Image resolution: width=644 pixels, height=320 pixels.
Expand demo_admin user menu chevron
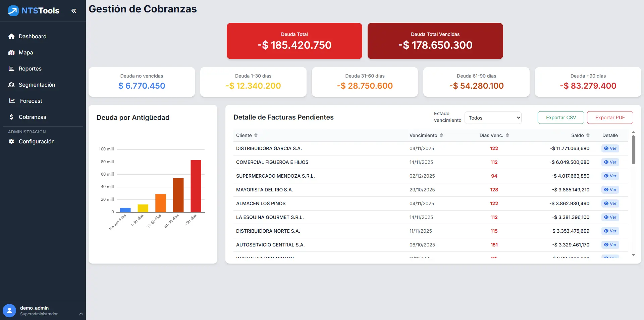(81, 314)
